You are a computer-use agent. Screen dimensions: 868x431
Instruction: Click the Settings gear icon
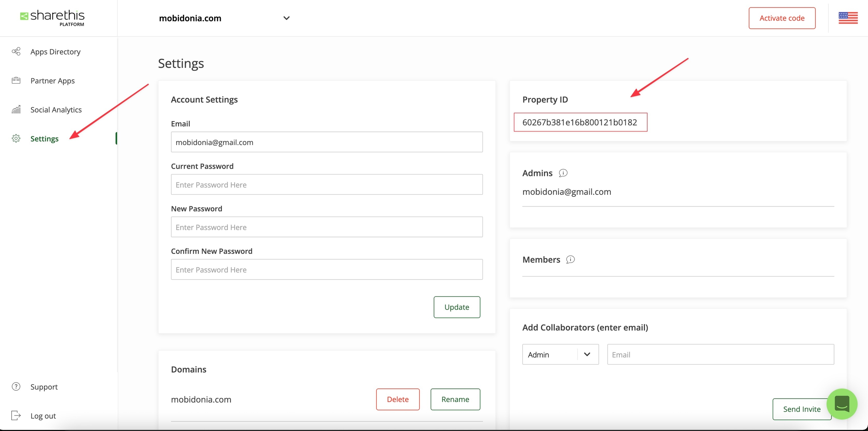16,139
